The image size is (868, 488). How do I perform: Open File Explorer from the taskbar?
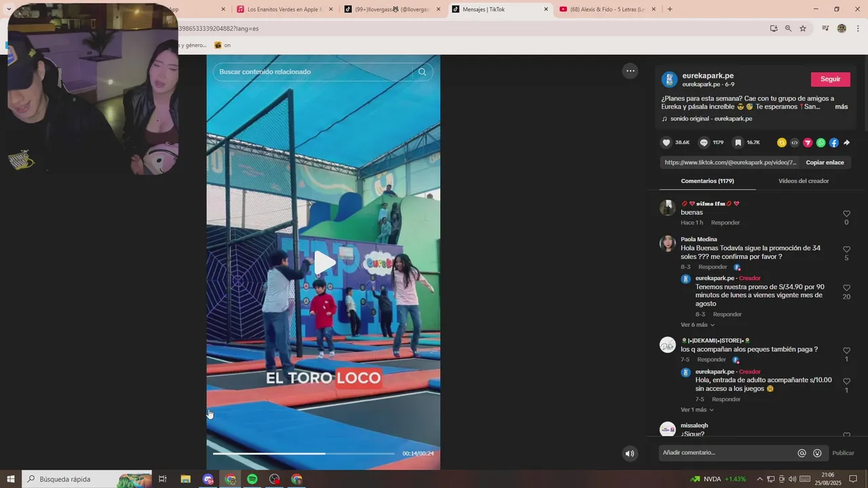point(185,479)
